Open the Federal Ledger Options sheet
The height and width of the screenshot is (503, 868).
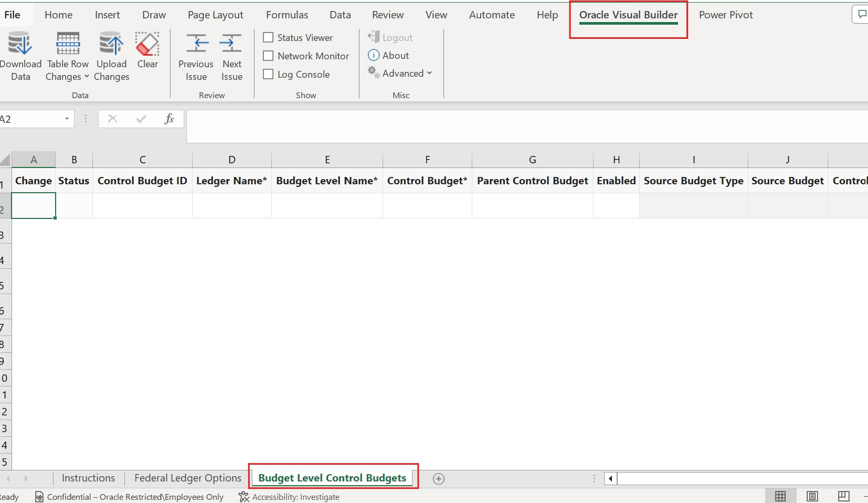(188, 478)
